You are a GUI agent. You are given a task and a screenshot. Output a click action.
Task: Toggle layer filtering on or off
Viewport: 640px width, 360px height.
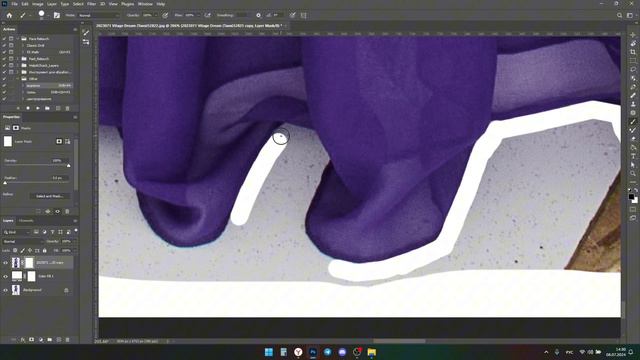tap(76, 231)
